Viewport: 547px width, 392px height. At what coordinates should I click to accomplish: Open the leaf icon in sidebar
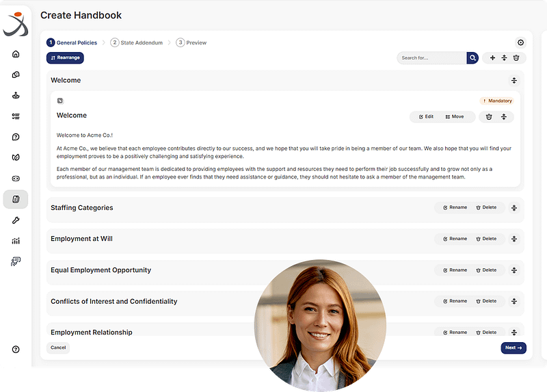(x=16, y=157)
